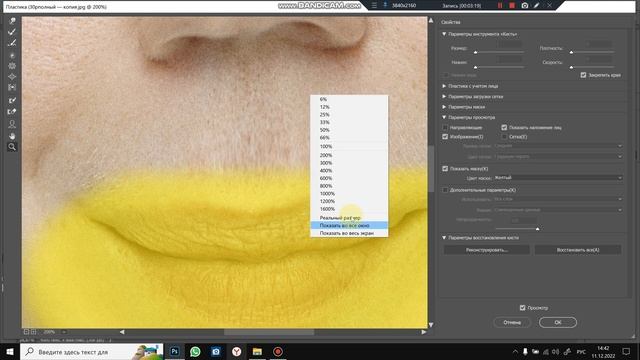Open Цвет маски dropdown showing Желтый
Viewport: 640px width, 360px height.
pos(558,178)
